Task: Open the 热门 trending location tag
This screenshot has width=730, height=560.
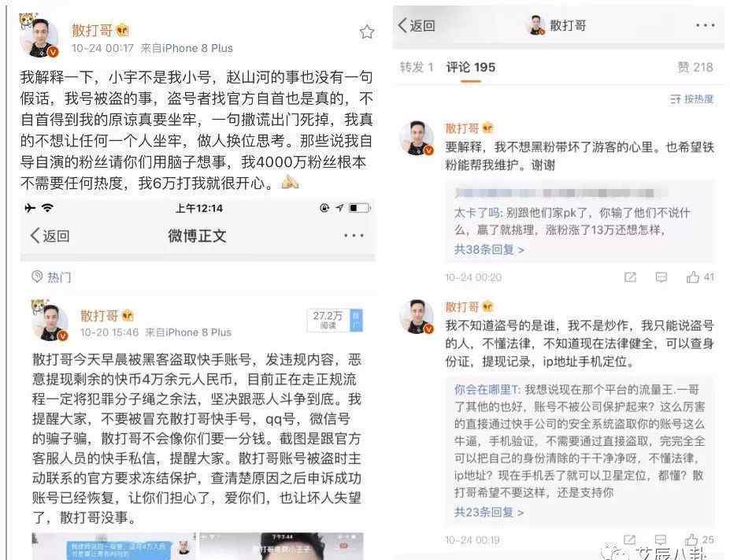Action: 51,277
